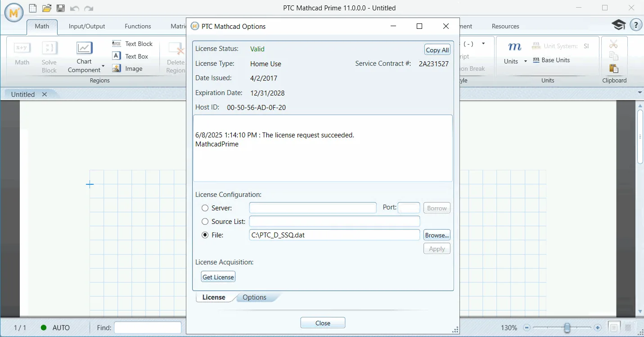Open the worksheet tab list dropdown arrow
The image size is (644, 337).
[x=640, y=92]
